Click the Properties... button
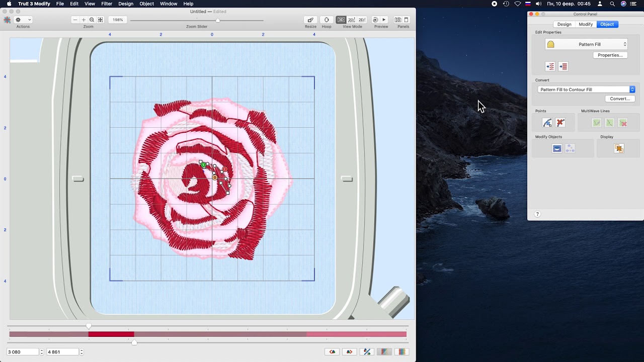The image size is (644, 362). [610, 55]
